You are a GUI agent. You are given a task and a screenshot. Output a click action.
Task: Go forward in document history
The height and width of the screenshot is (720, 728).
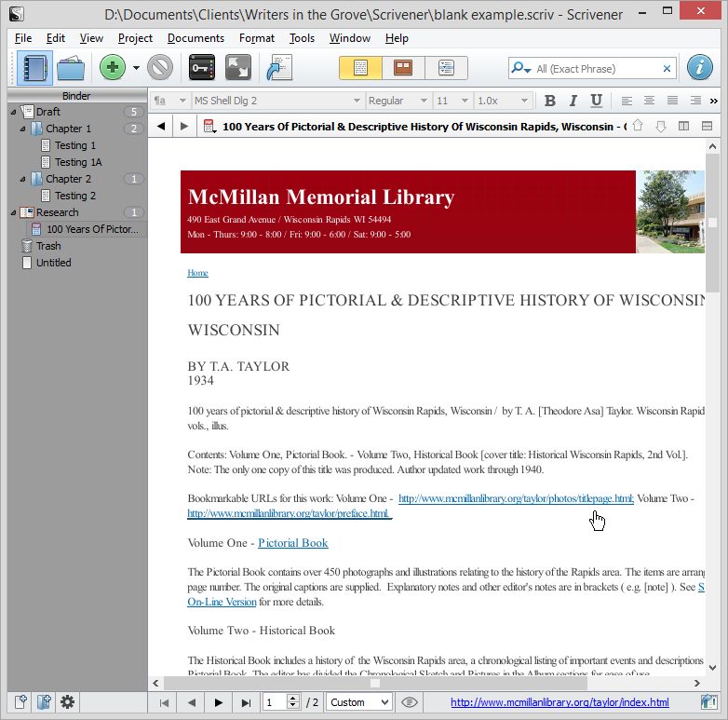pos(183,126)
